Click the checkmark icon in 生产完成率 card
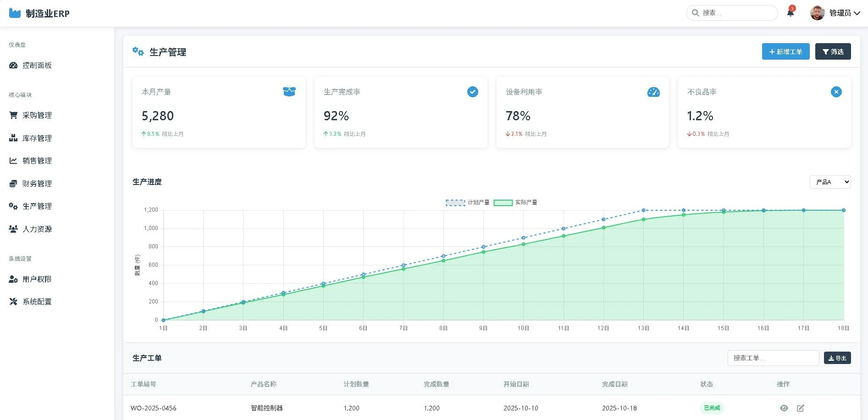The image size is (868, 420). (472, 92)
